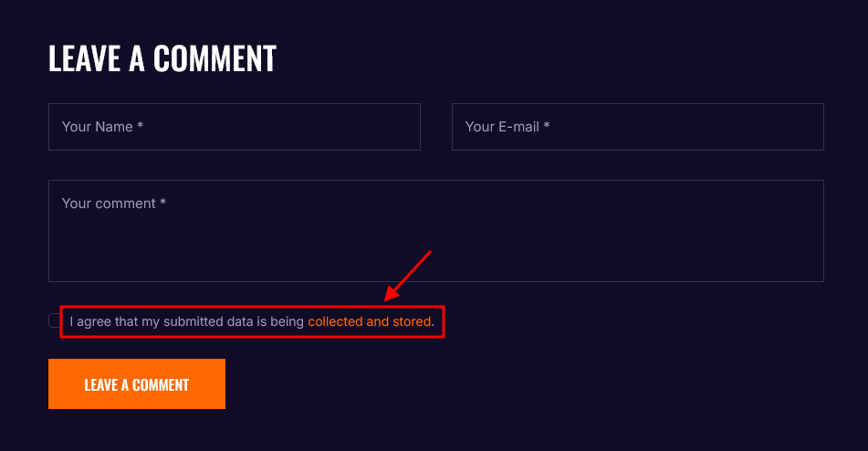Place cursor in the e-mail address box

pyautogui.click(x=637, y=127)
